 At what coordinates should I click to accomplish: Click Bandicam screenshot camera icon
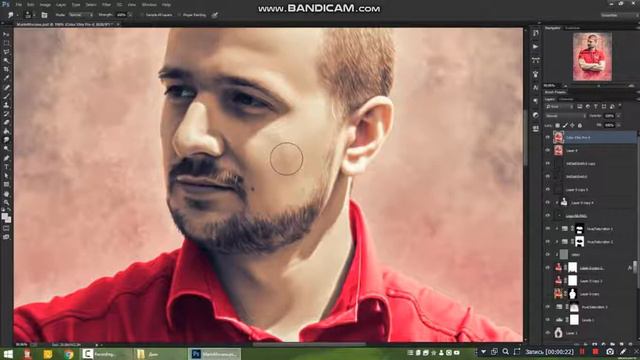click(x=610, y=351)
